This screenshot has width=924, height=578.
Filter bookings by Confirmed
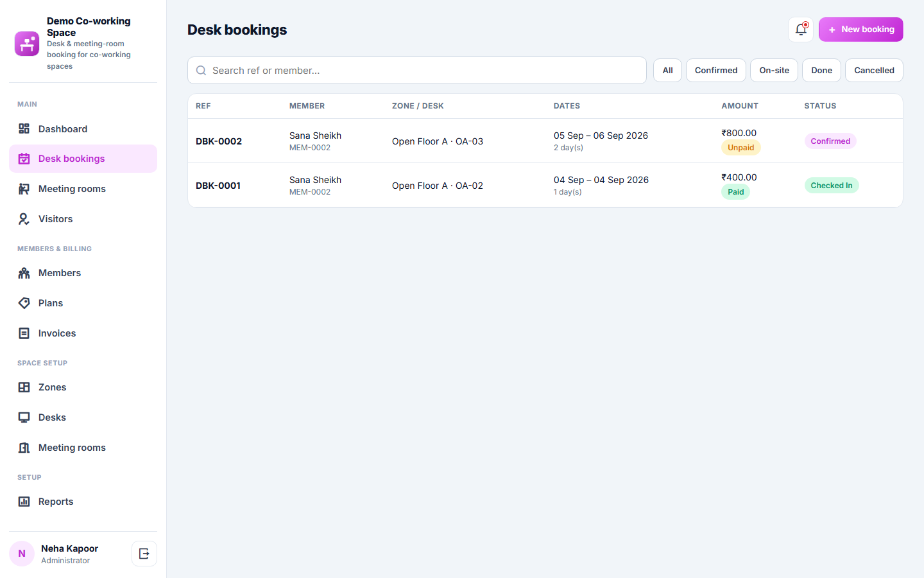716,71
